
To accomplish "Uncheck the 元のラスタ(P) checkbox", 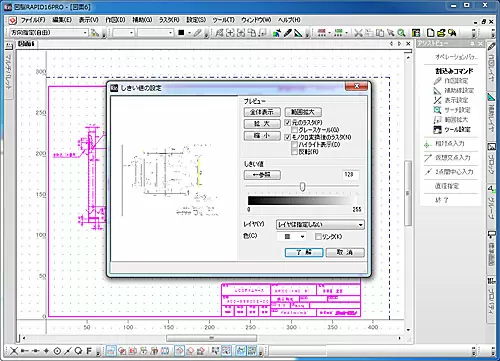I will click(x=288, y=122).
